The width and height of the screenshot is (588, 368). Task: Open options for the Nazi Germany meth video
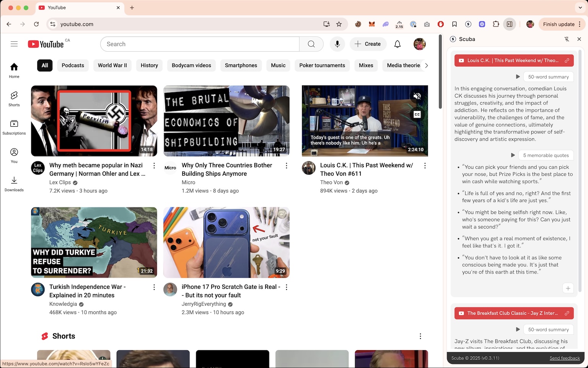[154, 166]
